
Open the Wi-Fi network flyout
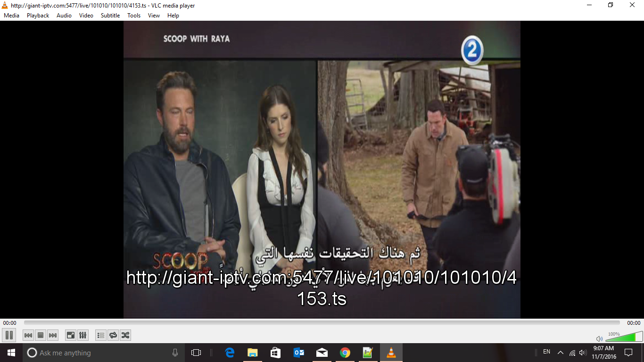coord(572,353)
